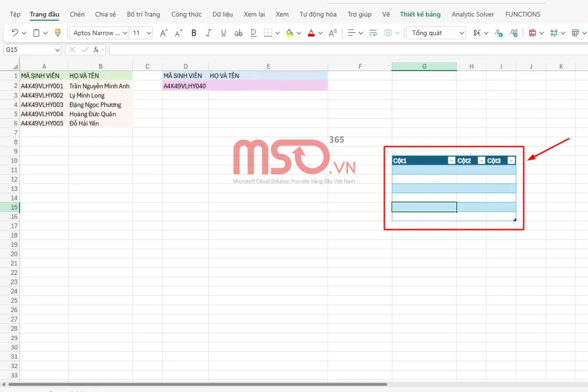588x392 pixels.
Task: Switch to the Chèn tab
Action: (77, 14)
